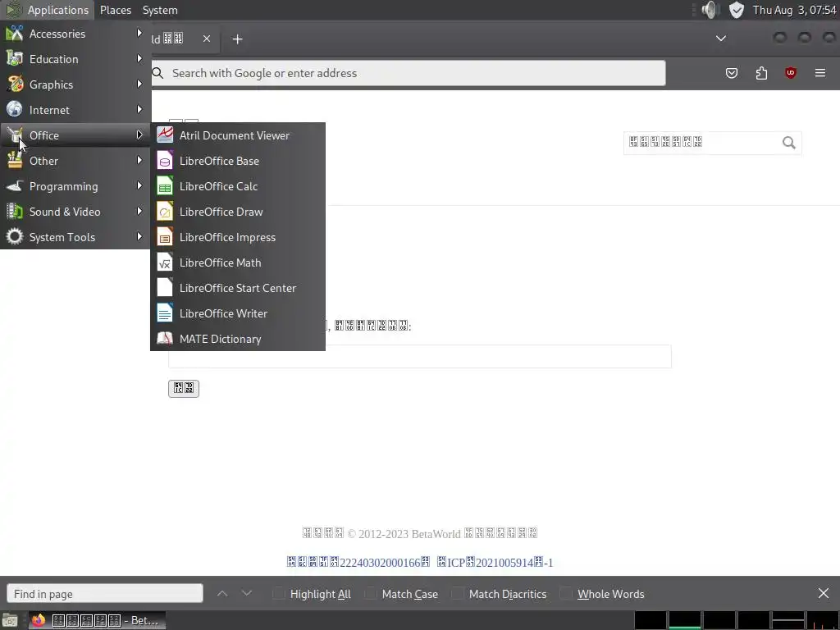The image size is (840, 630).
Task: Launch LibreOffice Draw icon
Action: pyautogui.click(x=164, y=212)
